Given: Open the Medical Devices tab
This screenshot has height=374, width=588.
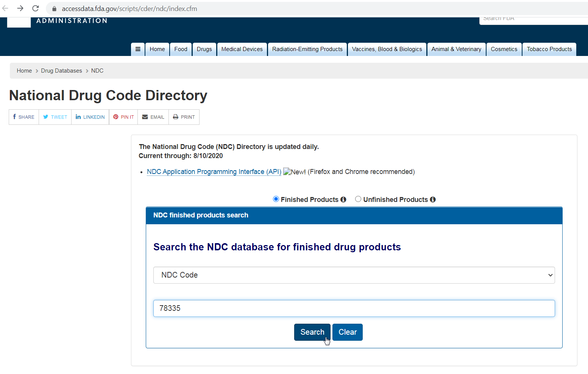Looking at the screenshot, I should 242,49.
